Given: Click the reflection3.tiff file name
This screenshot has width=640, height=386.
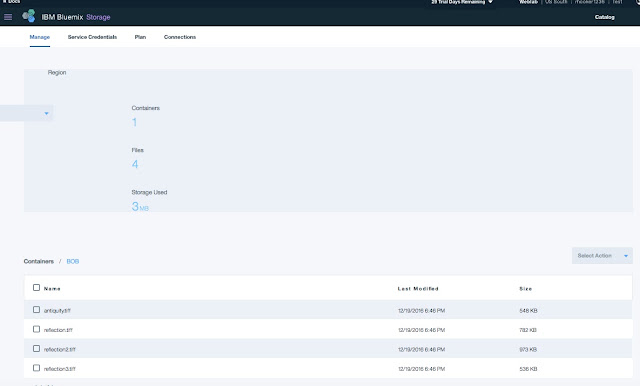Looking at the screenshot, I should (60, 369).
